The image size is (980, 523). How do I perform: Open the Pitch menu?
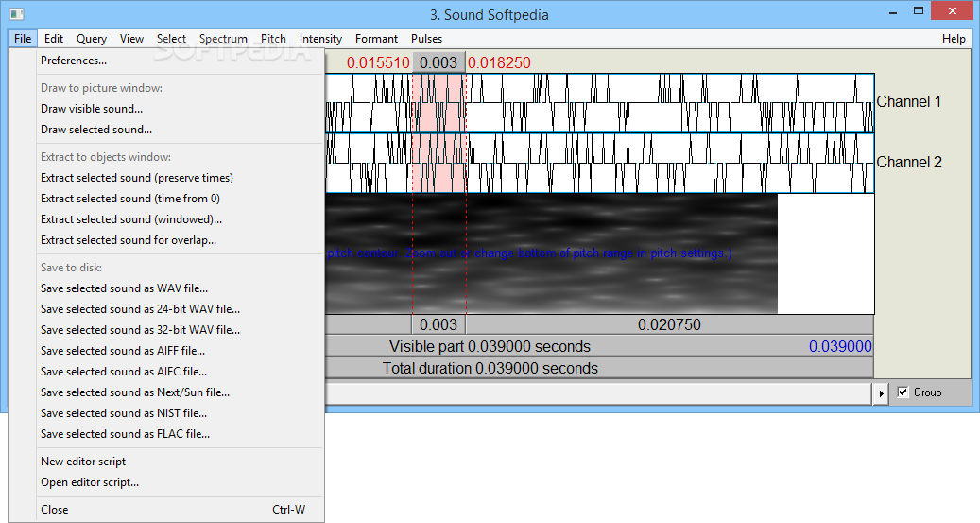click(273, 39)
